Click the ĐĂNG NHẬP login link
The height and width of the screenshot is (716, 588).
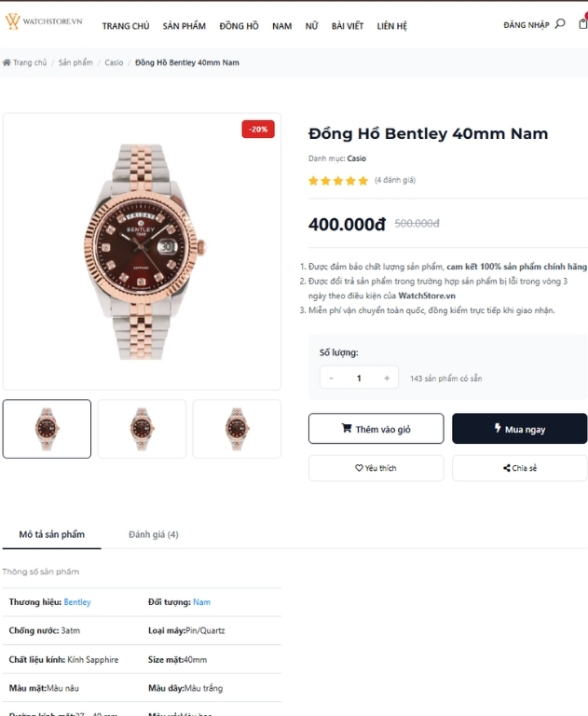(526, 25)
